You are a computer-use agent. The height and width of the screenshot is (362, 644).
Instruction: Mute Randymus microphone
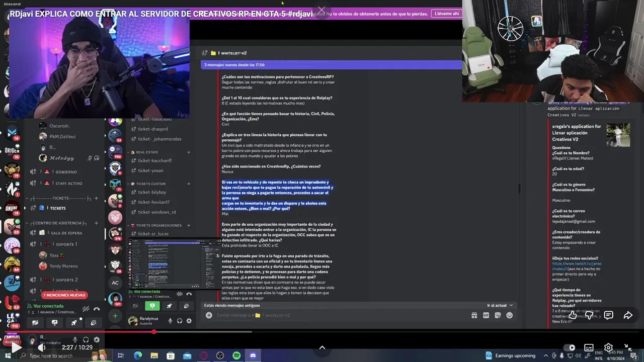tap(170, 321)
